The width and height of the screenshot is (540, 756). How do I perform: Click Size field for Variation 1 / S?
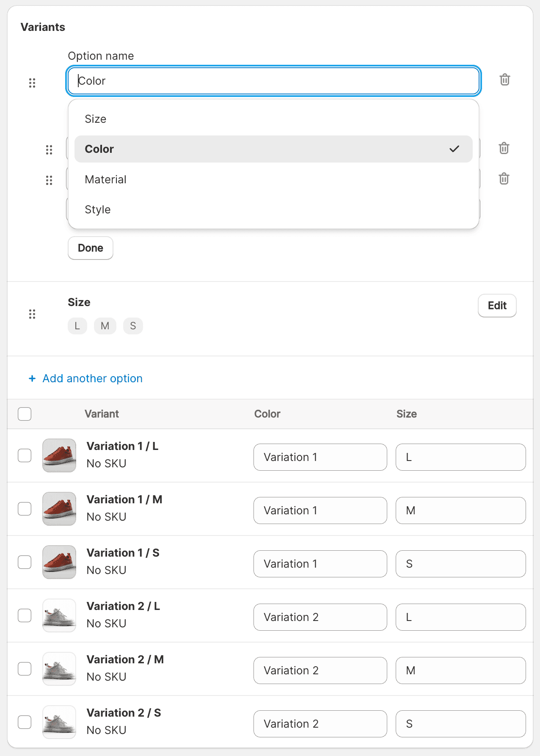click(x=460, y=564)
